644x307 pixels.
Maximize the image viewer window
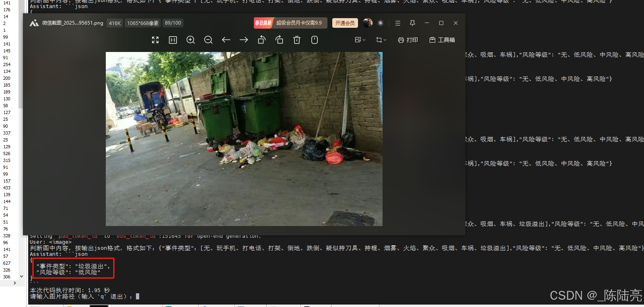coord(441,23)
